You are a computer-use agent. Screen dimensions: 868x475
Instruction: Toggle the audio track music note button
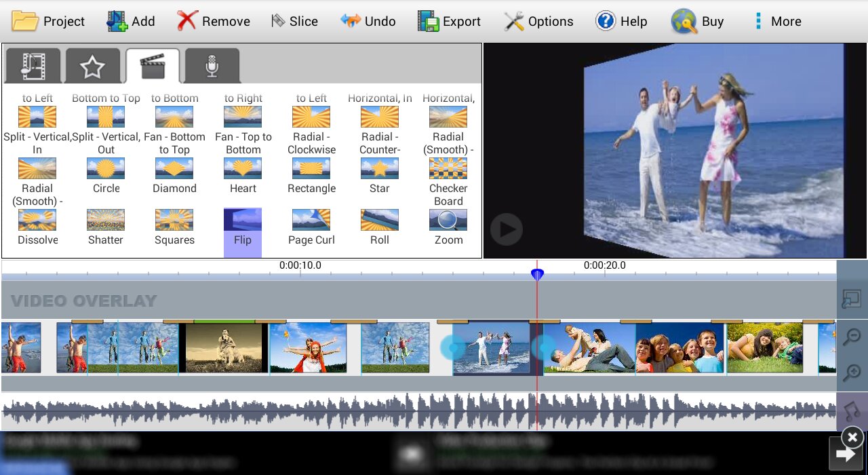[x=852, y=411]
